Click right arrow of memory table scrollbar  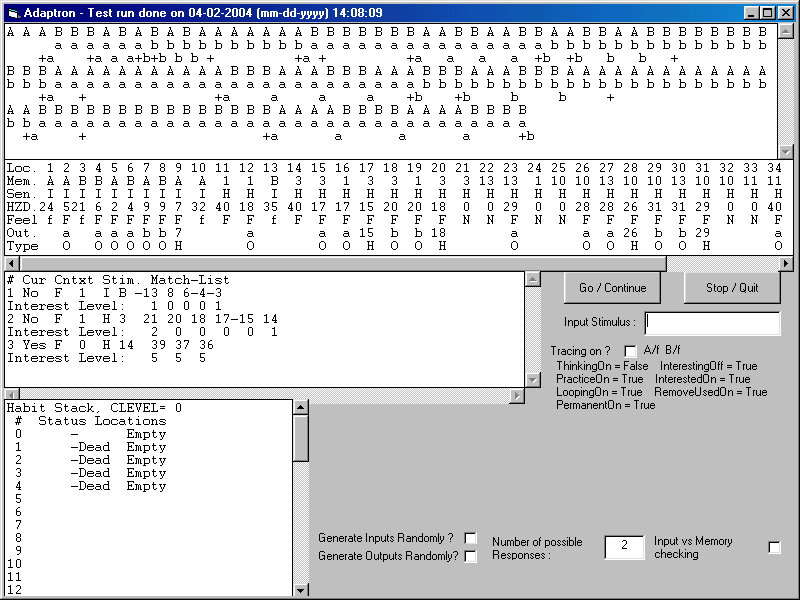pos(786,264)
